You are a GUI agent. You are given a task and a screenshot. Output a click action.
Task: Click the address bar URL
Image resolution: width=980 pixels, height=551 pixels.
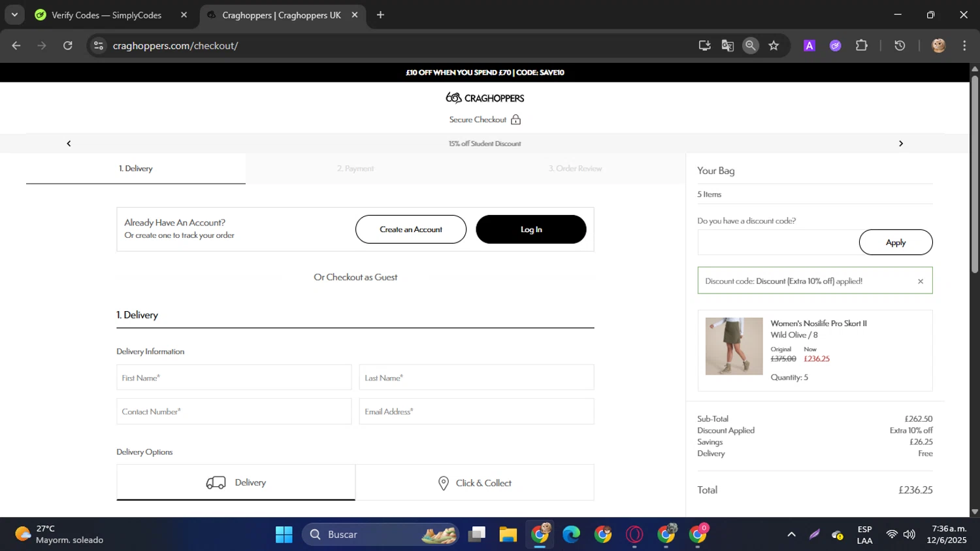pyautogui.click(x=175, y=46)
